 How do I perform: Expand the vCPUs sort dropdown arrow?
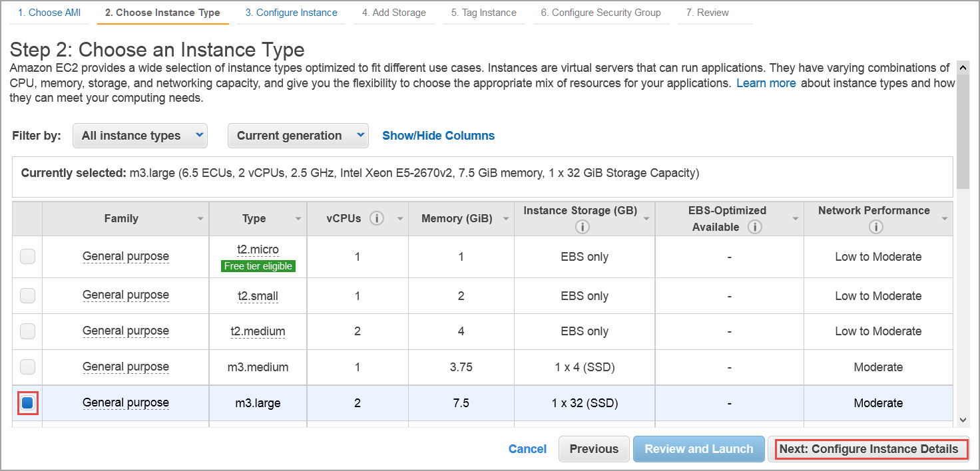(399, 218)
